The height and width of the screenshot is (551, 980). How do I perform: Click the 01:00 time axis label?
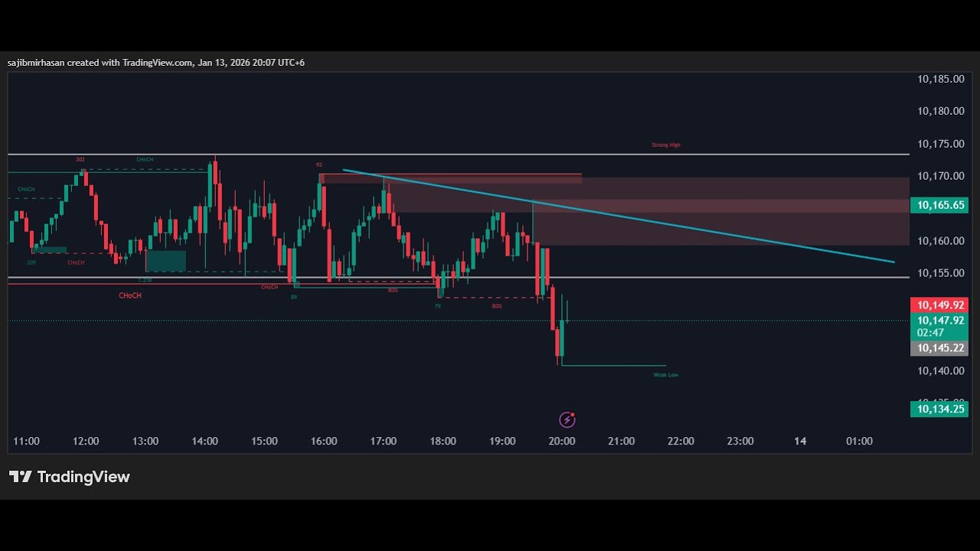[859, 442]
